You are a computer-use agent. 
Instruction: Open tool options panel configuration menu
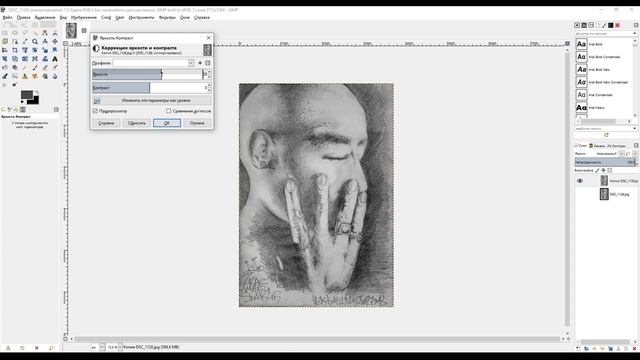click(x=56, y=109)
